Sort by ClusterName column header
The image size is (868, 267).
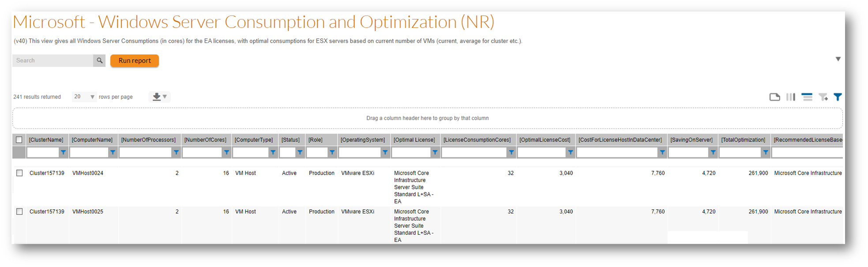(x=47, y=140)
